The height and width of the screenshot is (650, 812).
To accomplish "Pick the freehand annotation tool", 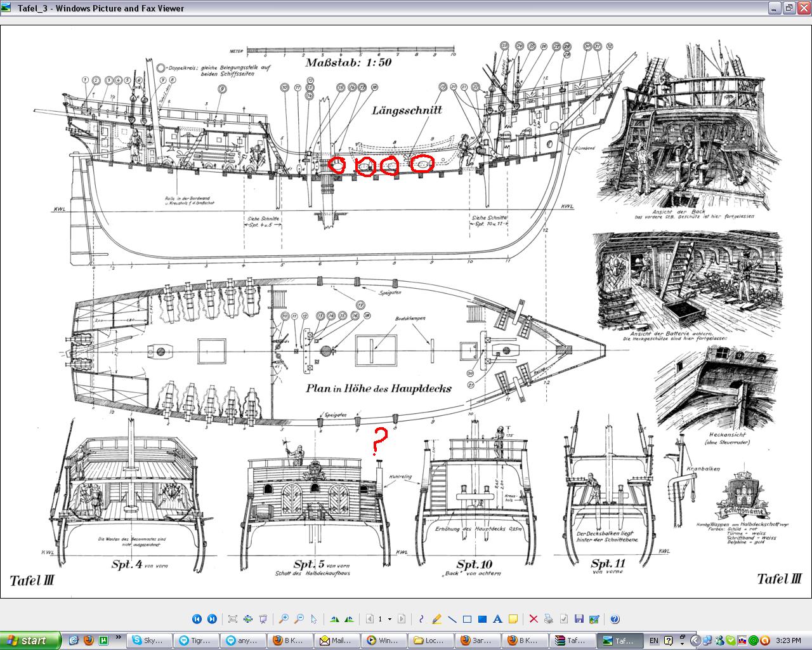I will click(421, 619).
